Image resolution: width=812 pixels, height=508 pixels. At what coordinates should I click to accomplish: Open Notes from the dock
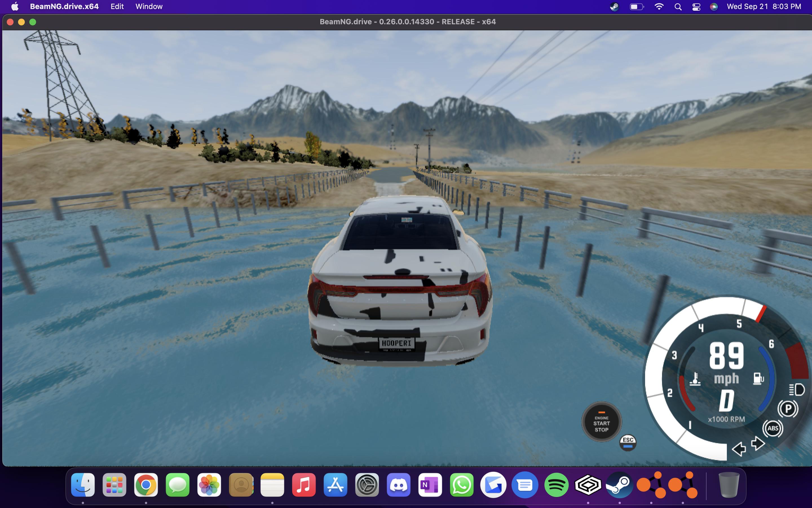272,485
